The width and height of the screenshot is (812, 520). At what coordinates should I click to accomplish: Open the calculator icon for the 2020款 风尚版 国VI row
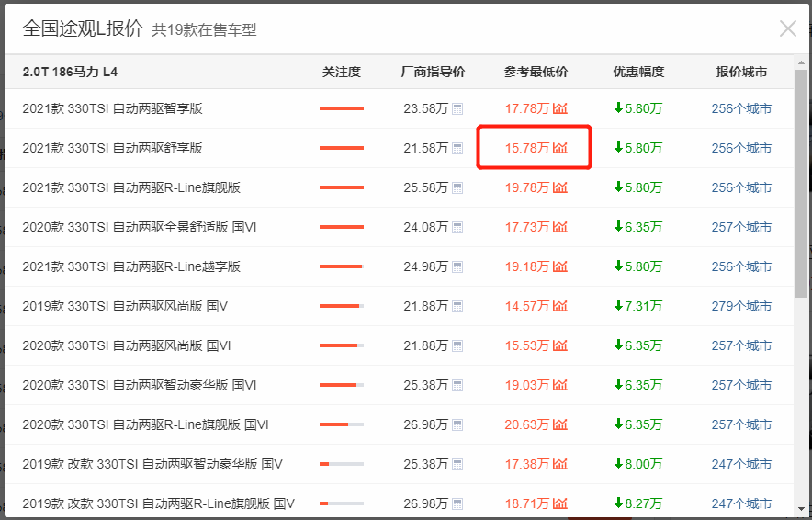click(x=457, y=345)
